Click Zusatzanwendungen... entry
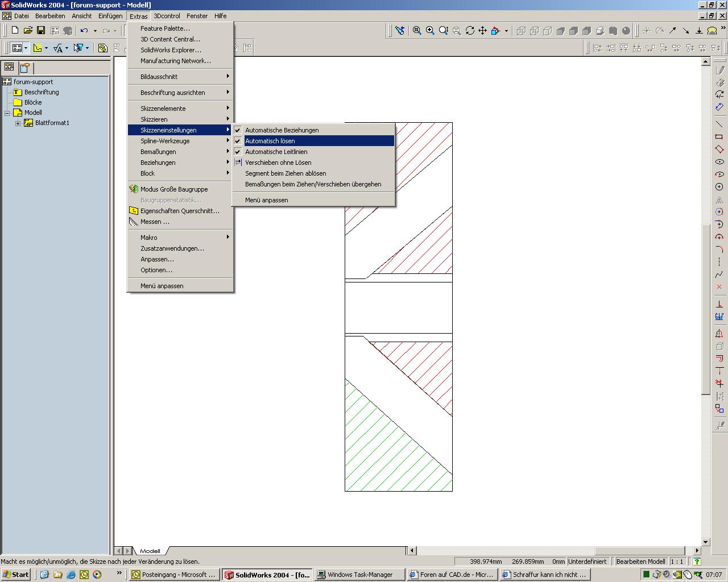 180,248
